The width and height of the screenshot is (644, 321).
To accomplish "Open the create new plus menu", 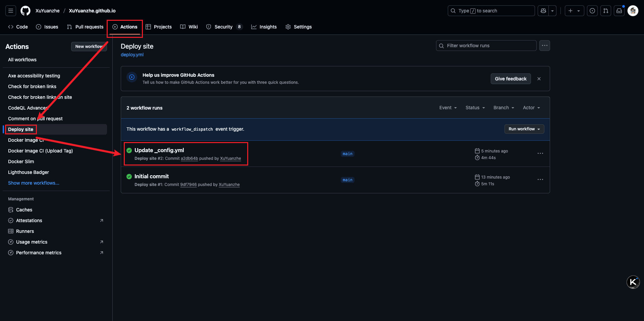I will click(x=574, y=11).
